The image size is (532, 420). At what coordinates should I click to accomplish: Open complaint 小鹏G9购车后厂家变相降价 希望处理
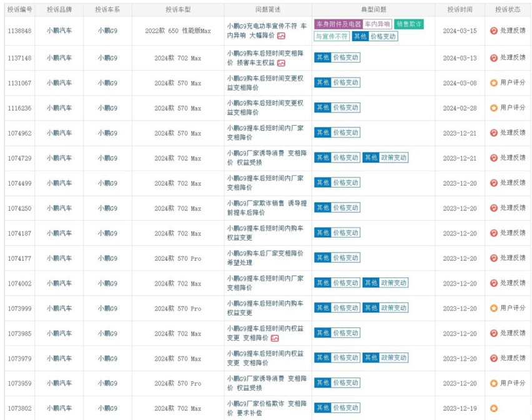[x=265, y=257]
